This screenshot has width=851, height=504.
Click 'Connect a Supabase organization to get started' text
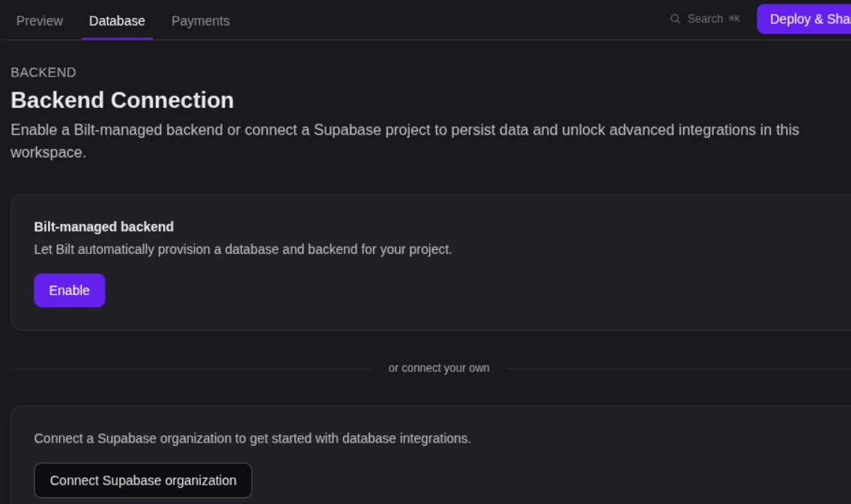point(252,438)
